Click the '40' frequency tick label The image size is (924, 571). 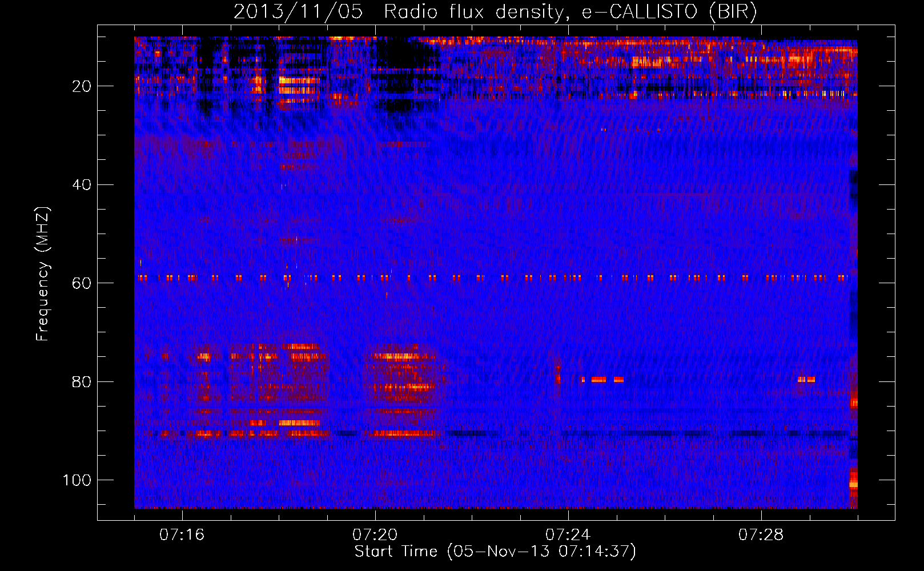pos(82,185)
